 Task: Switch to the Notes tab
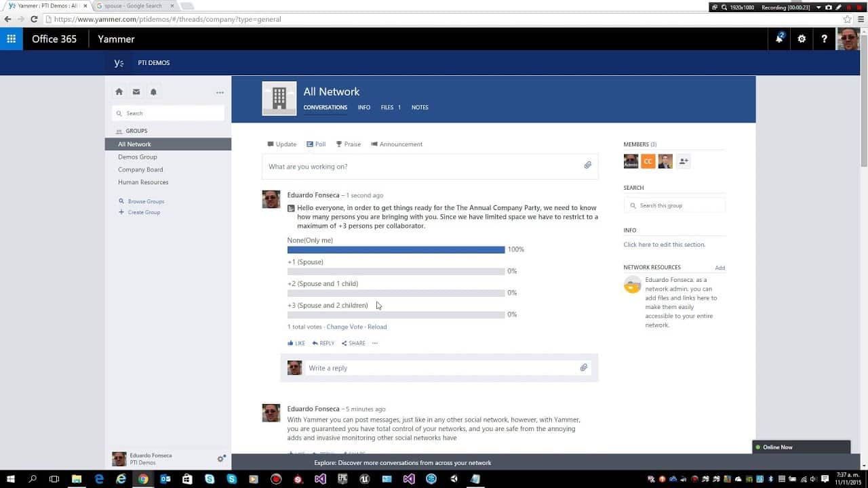420,107
